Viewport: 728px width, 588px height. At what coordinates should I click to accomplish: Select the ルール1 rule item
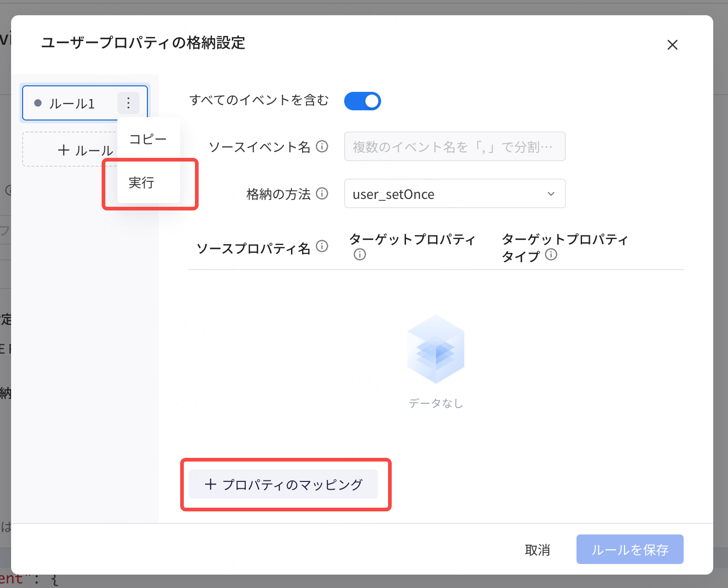pyautogui.click(x=85, y=103)
